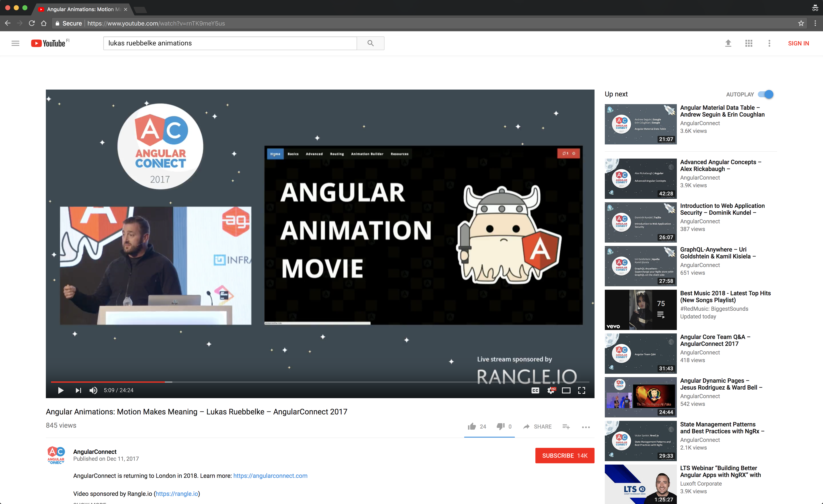
Task: Click the video title text
Action: coord(196,411)
